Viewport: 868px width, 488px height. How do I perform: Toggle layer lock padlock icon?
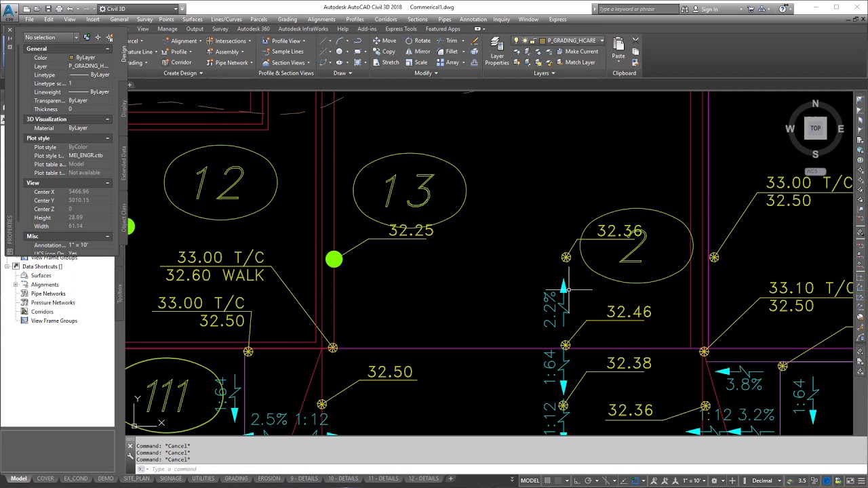tap(533, 41)
